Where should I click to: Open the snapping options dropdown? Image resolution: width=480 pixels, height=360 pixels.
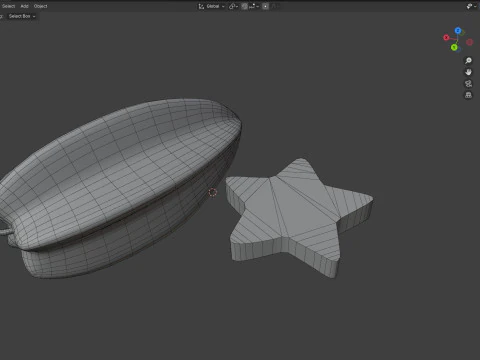click(x=254, y=6)
